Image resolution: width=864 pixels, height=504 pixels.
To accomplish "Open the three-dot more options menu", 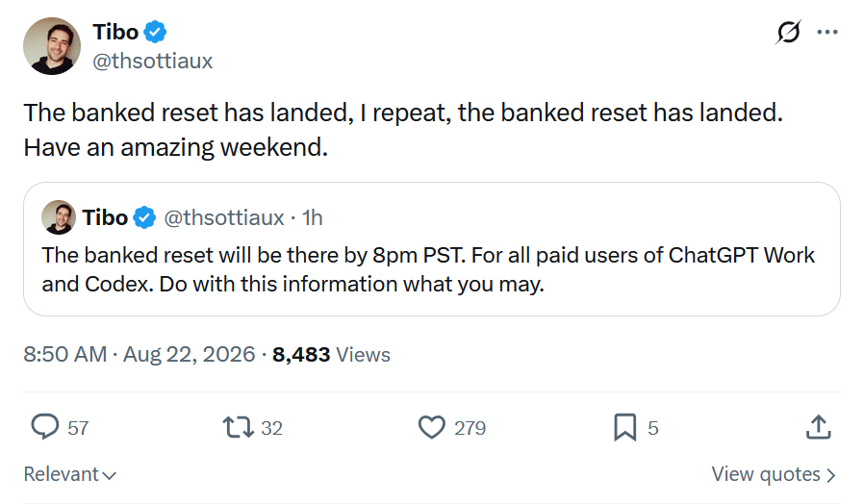I will click(x=827, y=32).
